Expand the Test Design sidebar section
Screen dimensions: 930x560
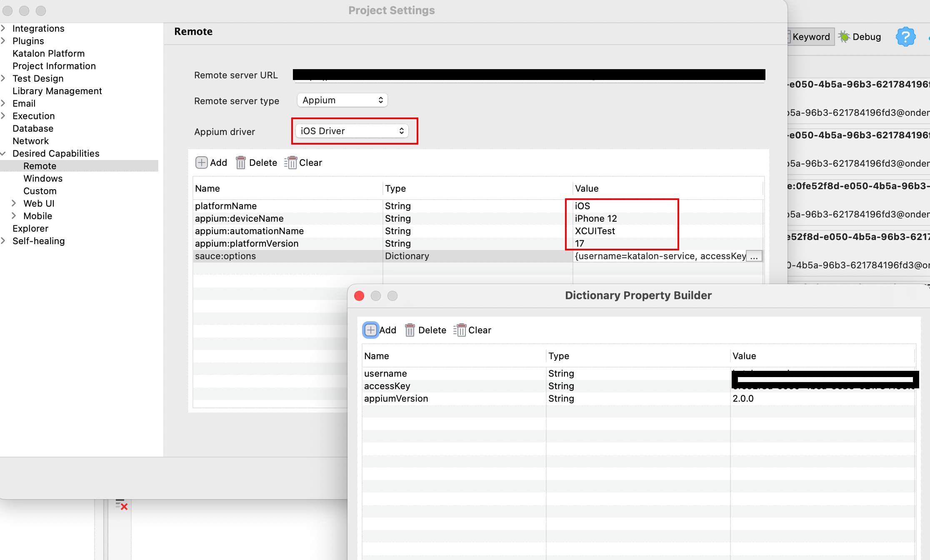point(4,78)
